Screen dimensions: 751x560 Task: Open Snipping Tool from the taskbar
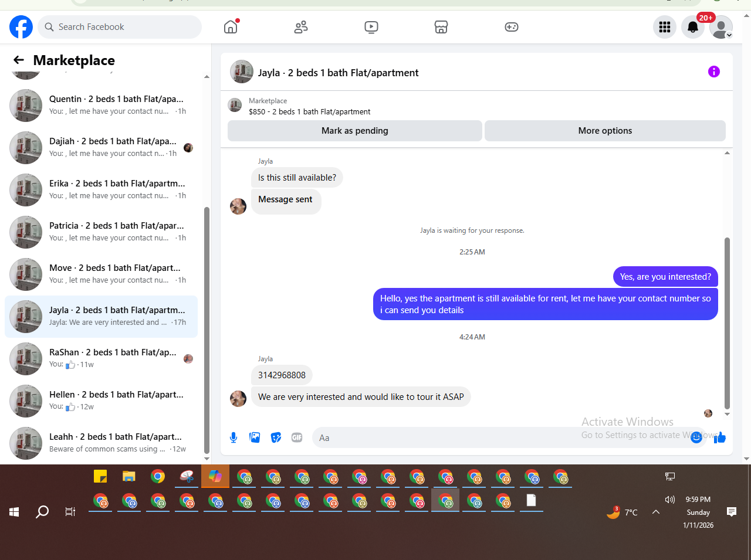187,476
